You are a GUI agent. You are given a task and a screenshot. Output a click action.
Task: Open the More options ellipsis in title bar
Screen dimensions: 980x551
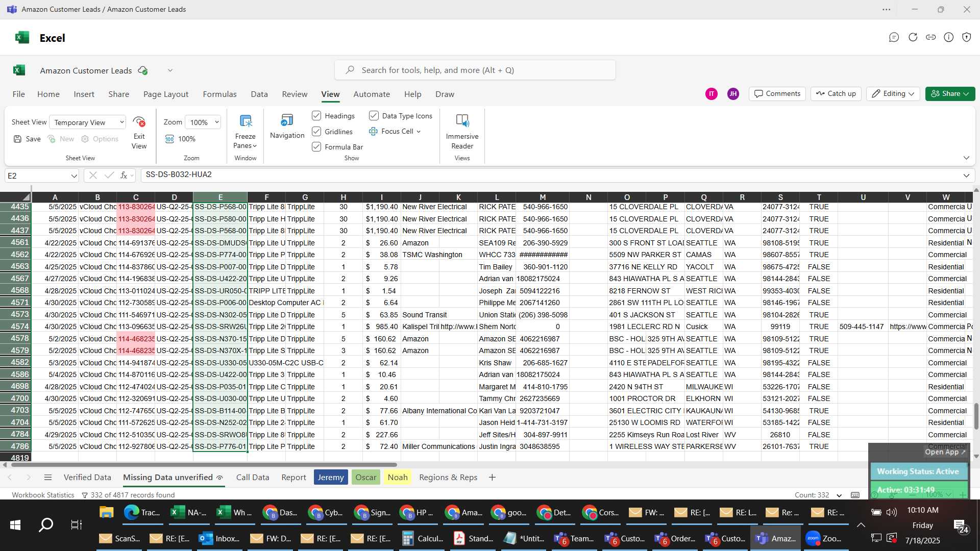coord(887,10)
